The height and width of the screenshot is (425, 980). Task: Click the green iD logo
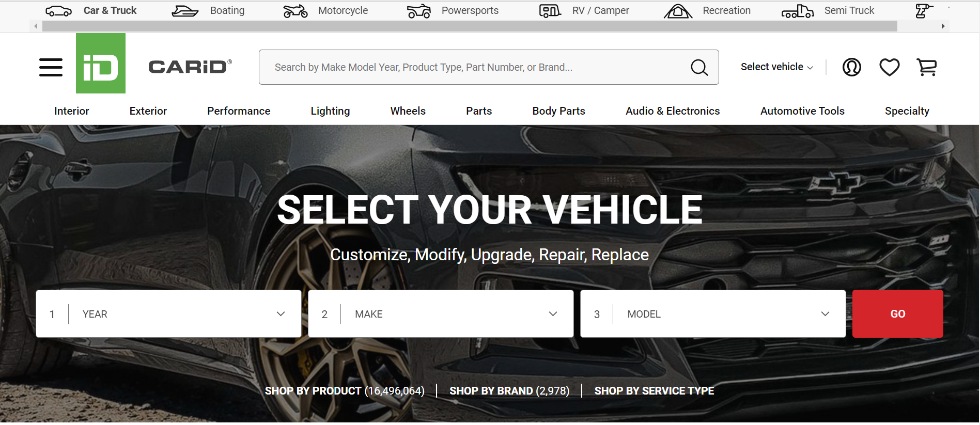coord(101,63)
